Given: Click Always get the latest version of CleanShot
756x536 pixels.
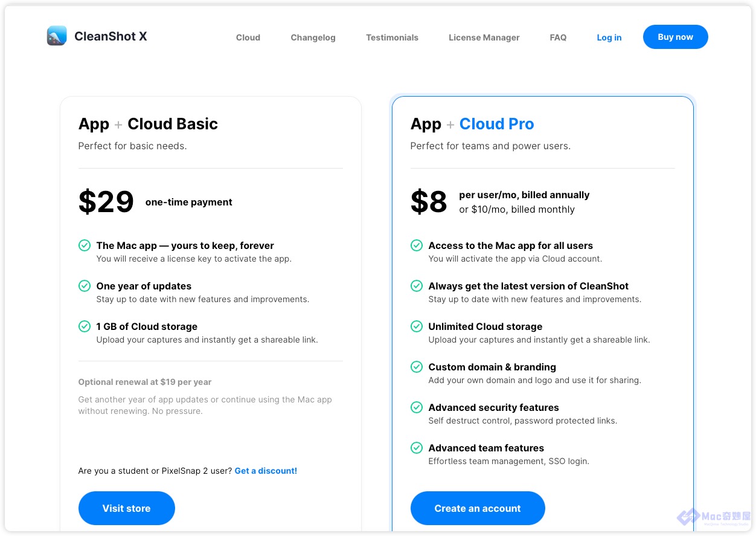Looking at the screenshot, I should pyautogui.click(x=528, y=286).
